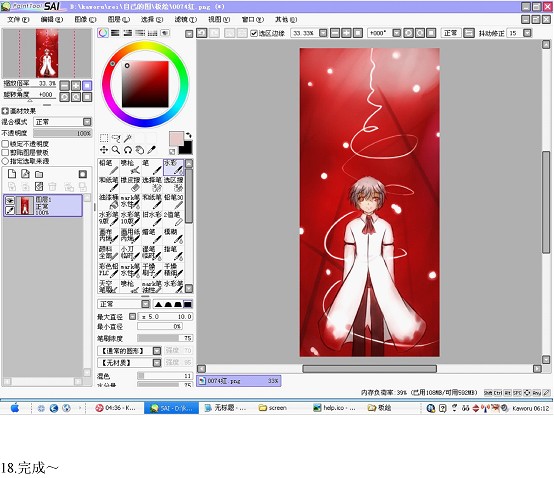Select the eyedropper color picker tool
The height and width of the screenshot is (478, 554).
tap(152, 150)
